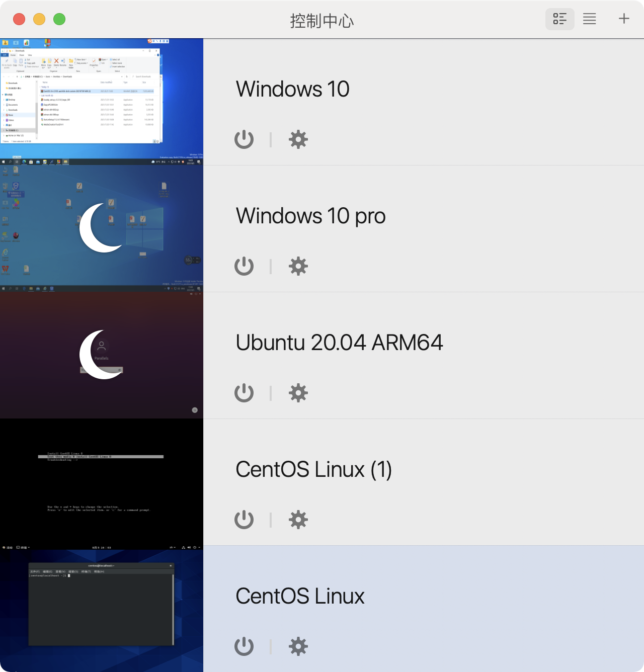The height and width of the screenshot is (672, 644).
Task: Click the Windows 10 pro name label
Action: [310, 216]
